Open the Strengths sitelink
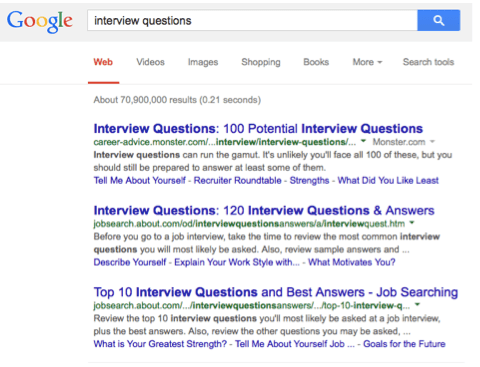The image size is (480, 367). point(309,180)
